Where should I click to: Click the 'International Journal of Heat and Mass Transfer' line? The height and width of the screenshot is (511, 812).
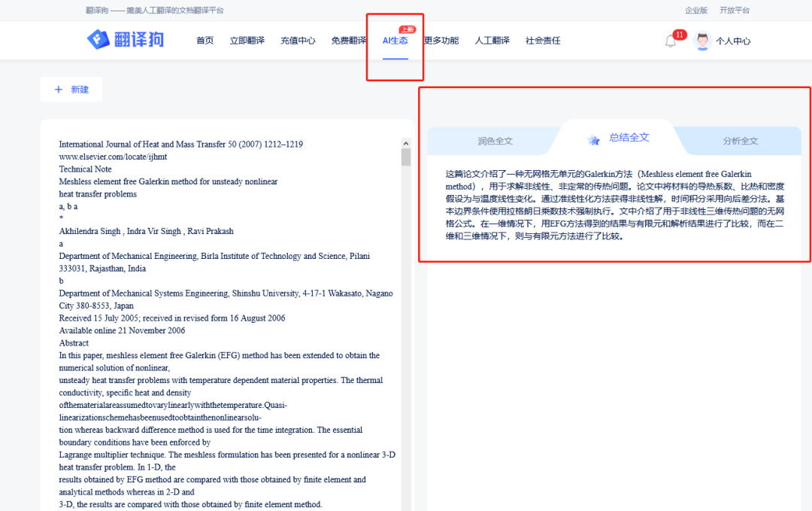tap(180, 144)
